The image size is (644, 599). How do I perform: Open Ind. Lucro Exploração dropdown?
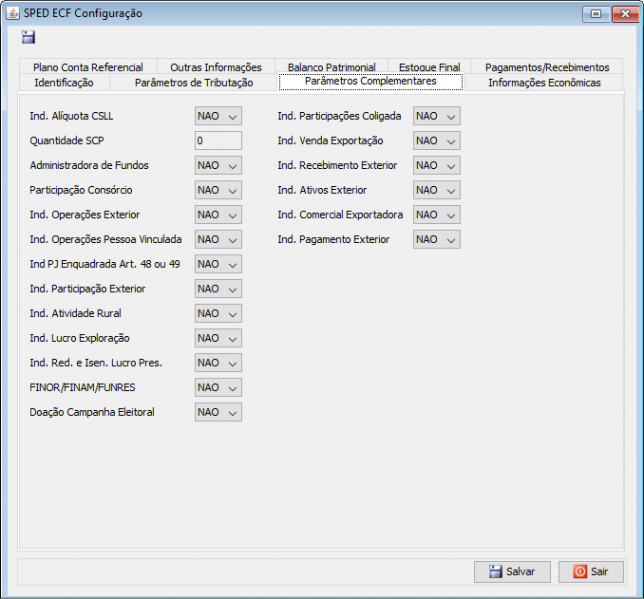[x=218, y=338]
